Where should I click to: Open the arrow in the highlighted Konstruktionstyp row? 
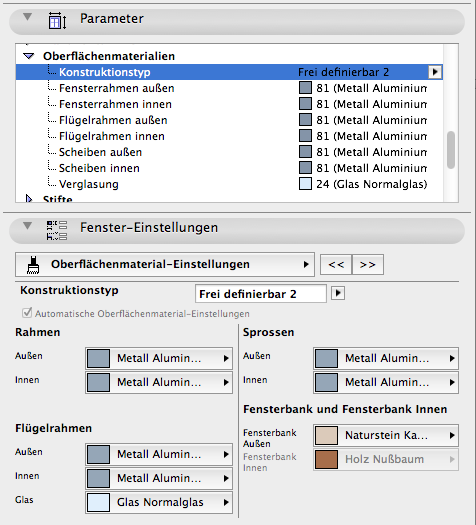[435, 72]
